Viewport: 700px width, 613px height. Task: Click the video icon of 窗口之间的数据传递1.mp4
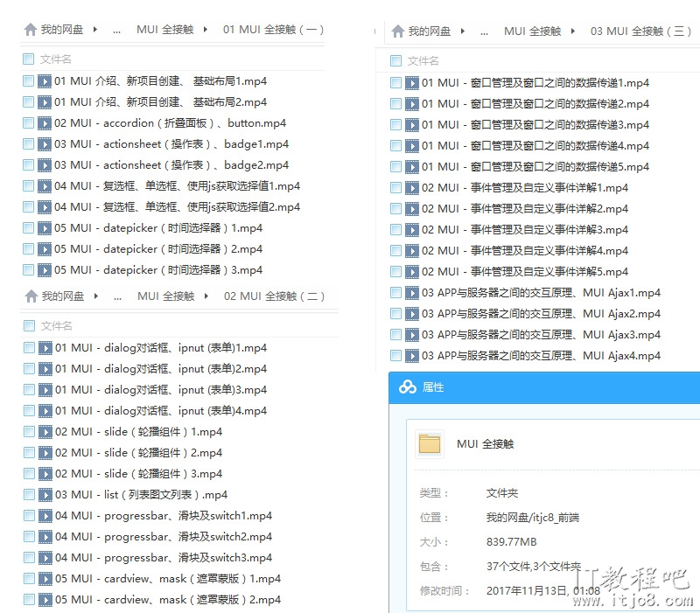coord(411,83)
